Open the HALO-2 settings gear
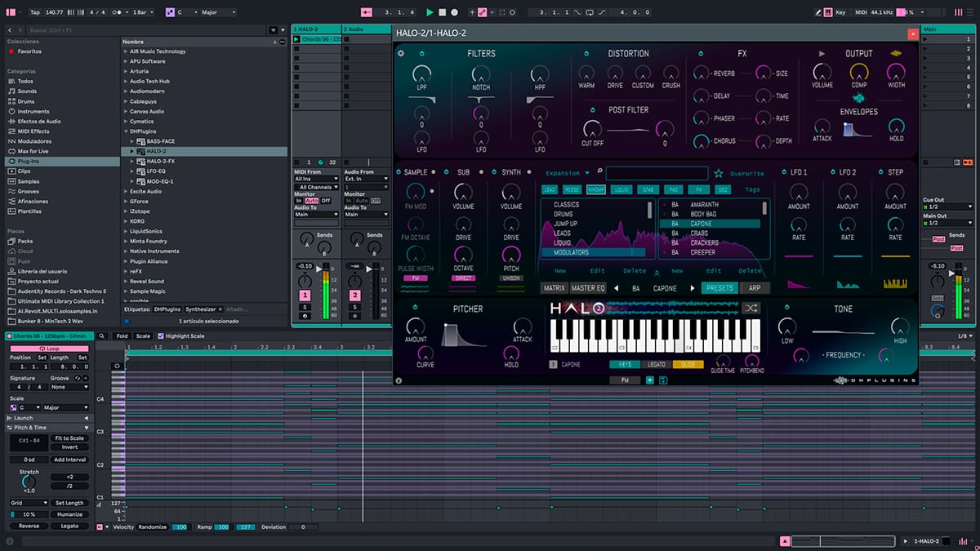This screenshot has height=551, width=980. click(x=400, y=54)
